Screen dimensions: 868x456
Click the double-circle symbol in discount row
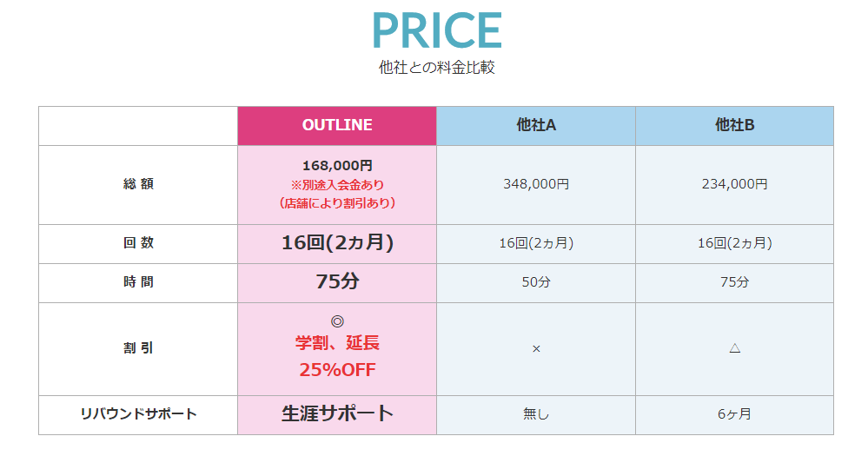337,321
